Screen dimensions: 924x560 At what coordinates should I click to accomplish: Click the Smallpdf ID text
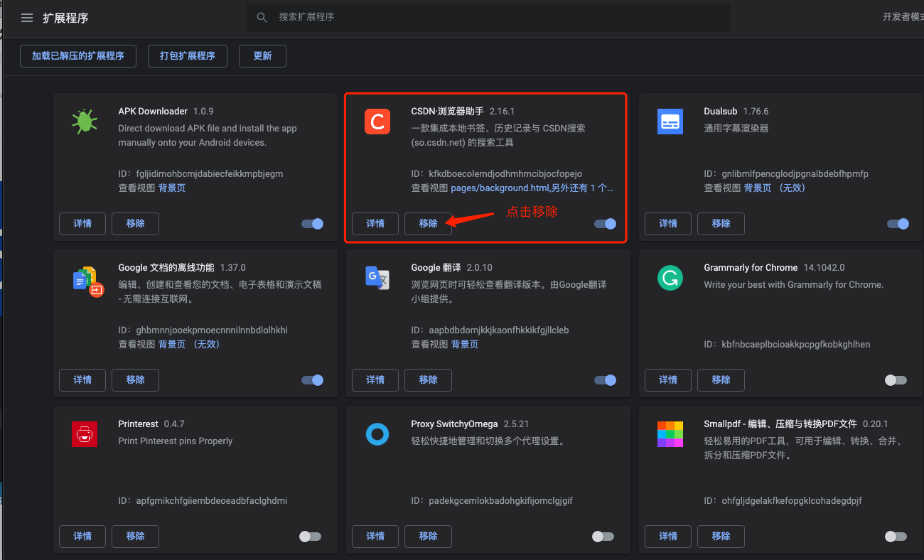point(783,500)
